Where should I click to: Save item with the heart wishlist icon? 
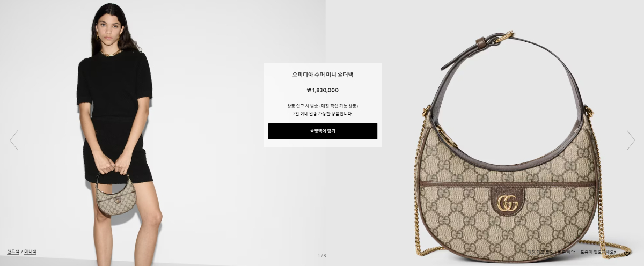(627, 254)
